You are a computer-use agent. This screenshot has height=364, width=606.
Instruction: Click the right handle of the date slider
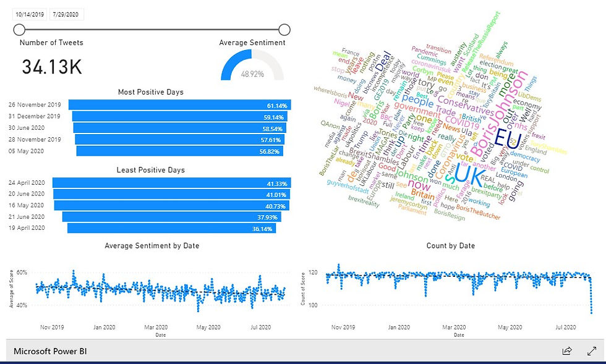pyautogui.click(x=284, y=30)
